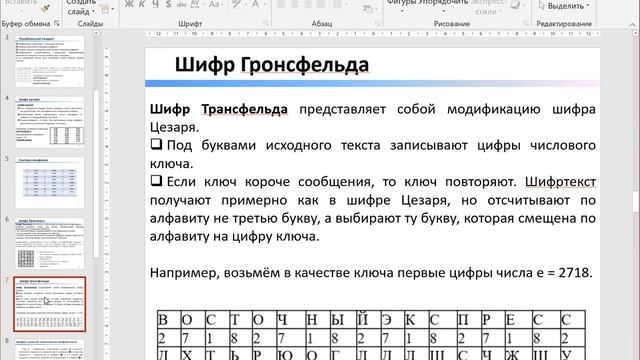Select slide 6 thumbnail

tap(49, 243)
